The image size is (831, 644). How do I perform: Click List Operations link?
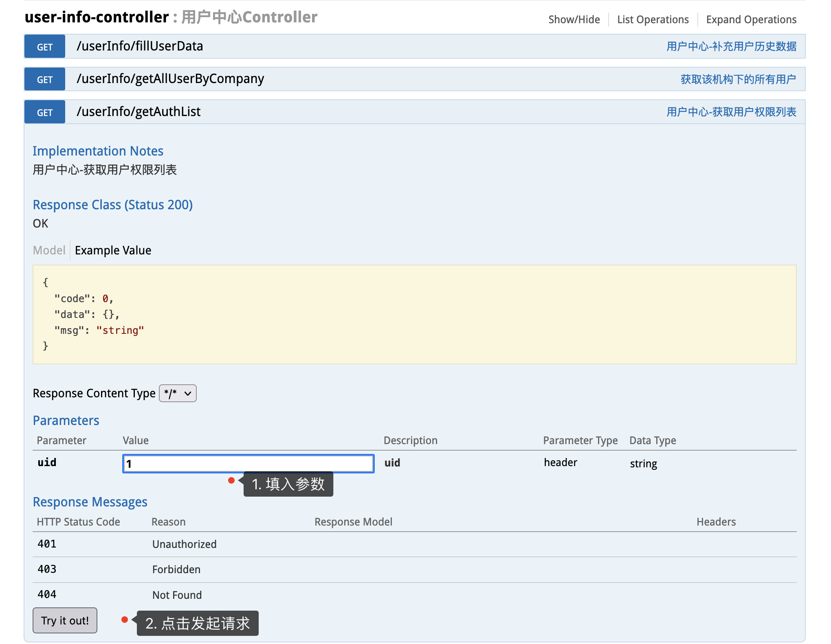pos(653,20)
